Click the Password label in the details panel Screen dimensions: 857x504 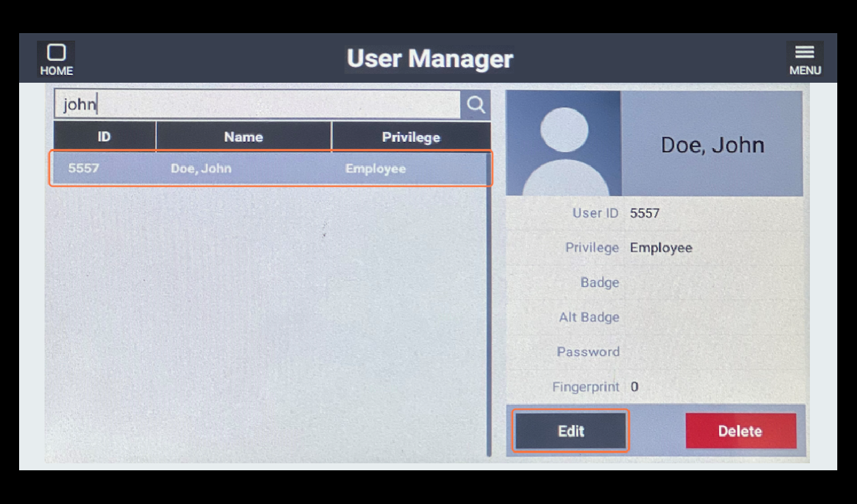click(588, 352)
